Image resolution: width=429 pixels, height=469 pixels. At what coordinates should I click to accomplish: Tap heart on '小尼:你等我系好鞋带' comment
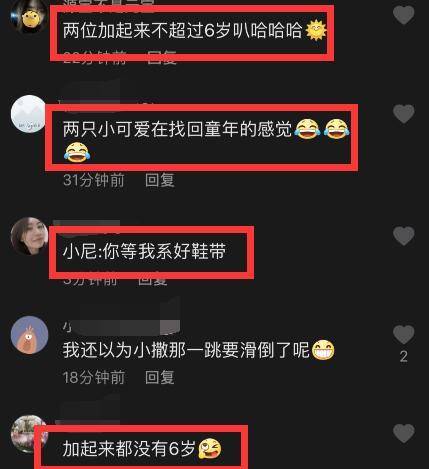coord(403,236)
